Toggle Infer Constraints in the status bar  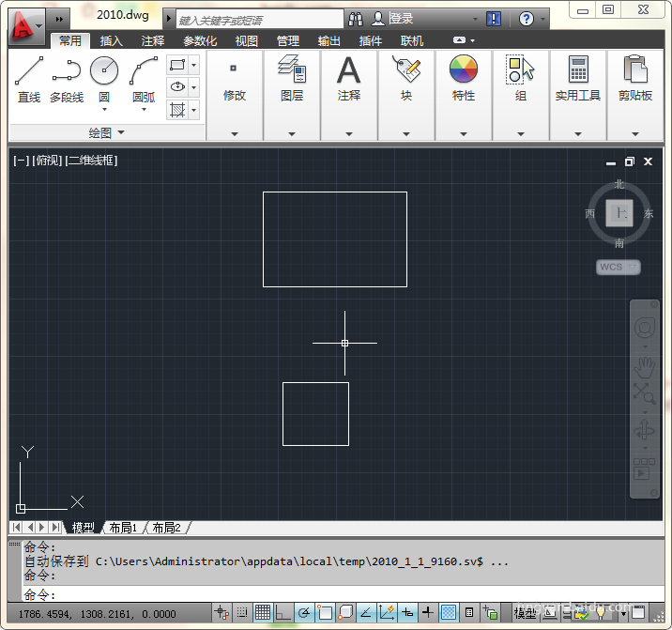coord(221,613)
